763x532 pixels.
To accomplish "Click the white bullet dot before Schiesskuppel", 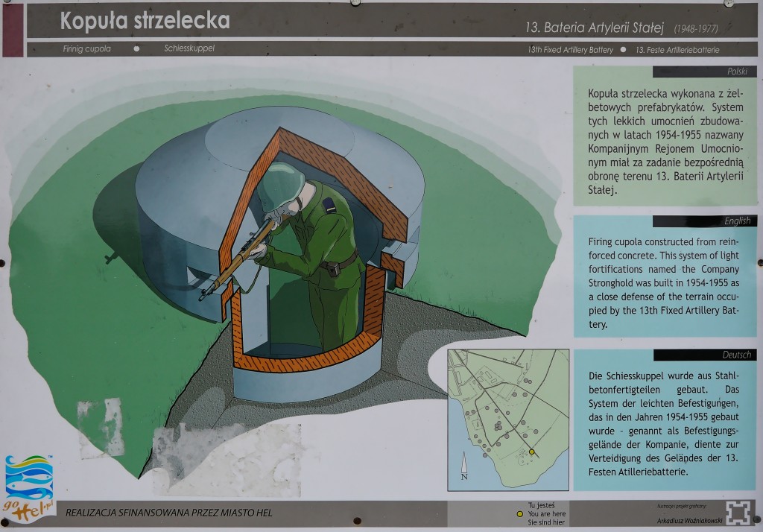I will [x=136, y=49].
